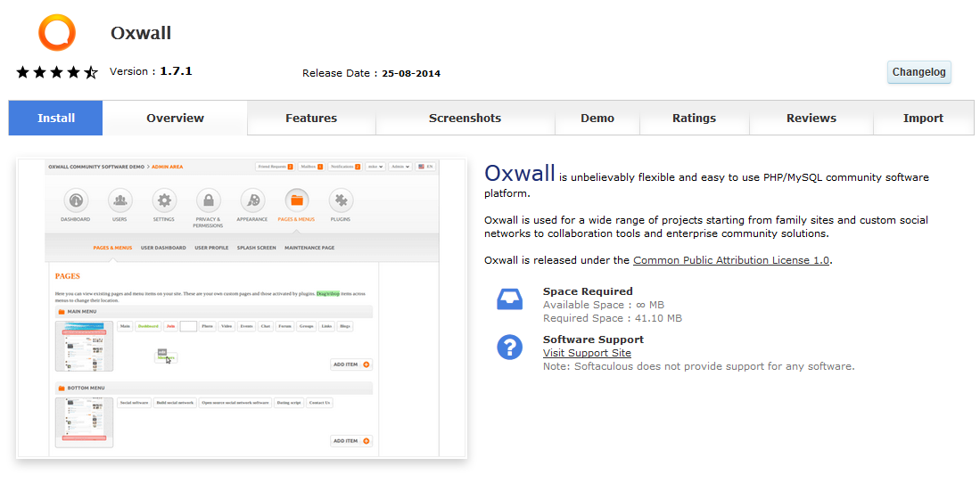Image resolution: width=980 pixels, height=491 pixels.
Task: Open the Demo tab
Action: click(x=597, y=118)
